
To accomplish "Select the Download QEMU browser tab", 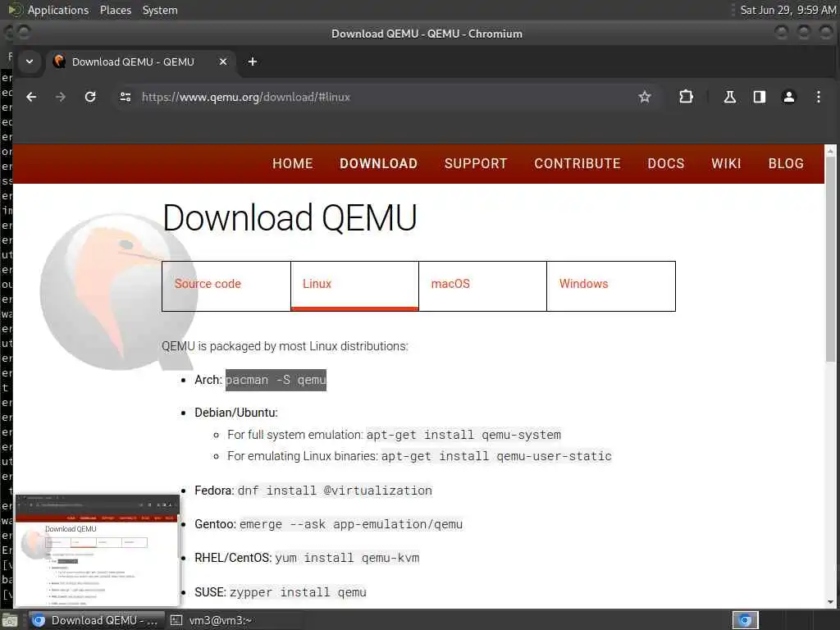I will (140, 62).
